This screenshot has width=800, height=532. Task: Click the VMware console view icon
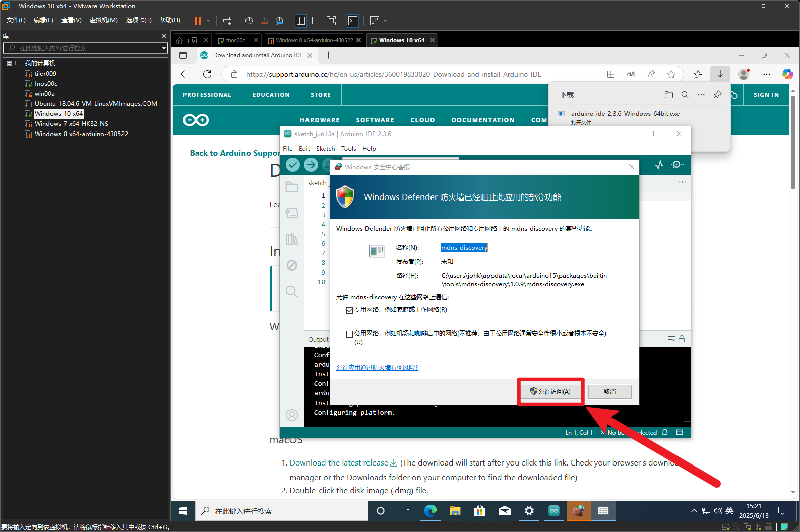click(353, 21)
